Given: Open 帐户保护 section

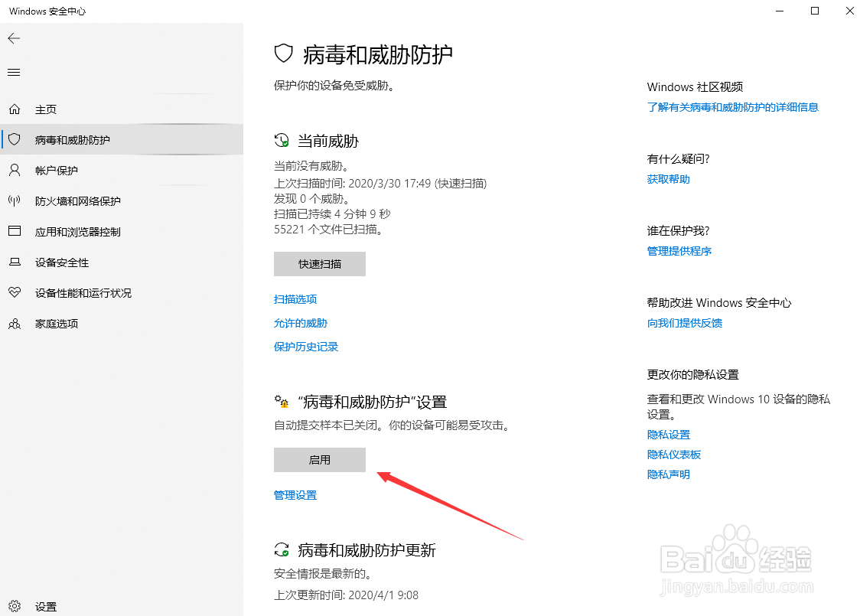Looking at the screenshot, I should point(122,171).
